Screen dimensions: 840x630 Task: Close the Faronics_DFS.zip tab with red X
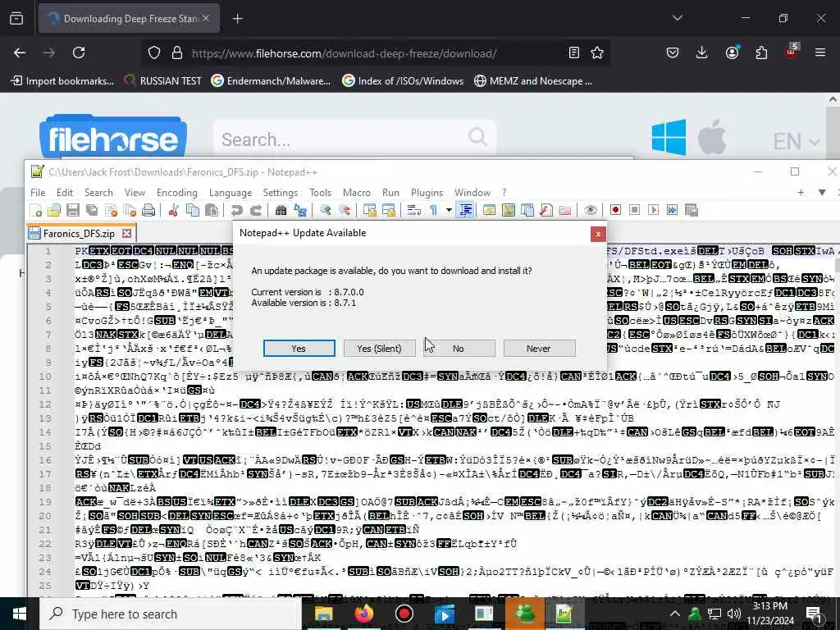(127, 233)
